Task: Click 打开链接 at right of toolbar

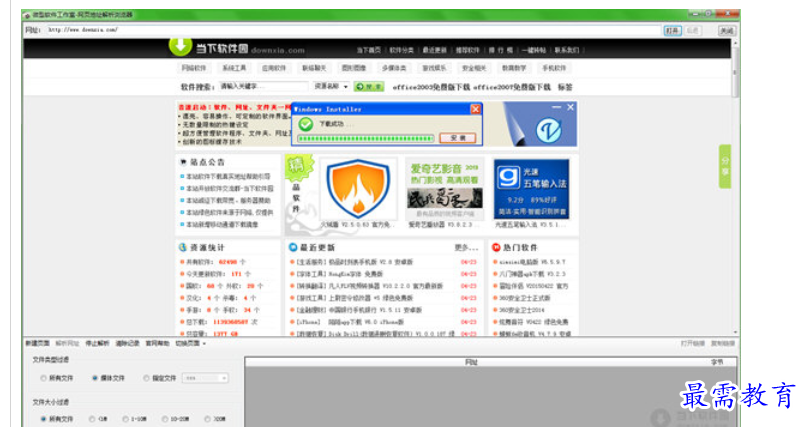Action: point(693,343)
